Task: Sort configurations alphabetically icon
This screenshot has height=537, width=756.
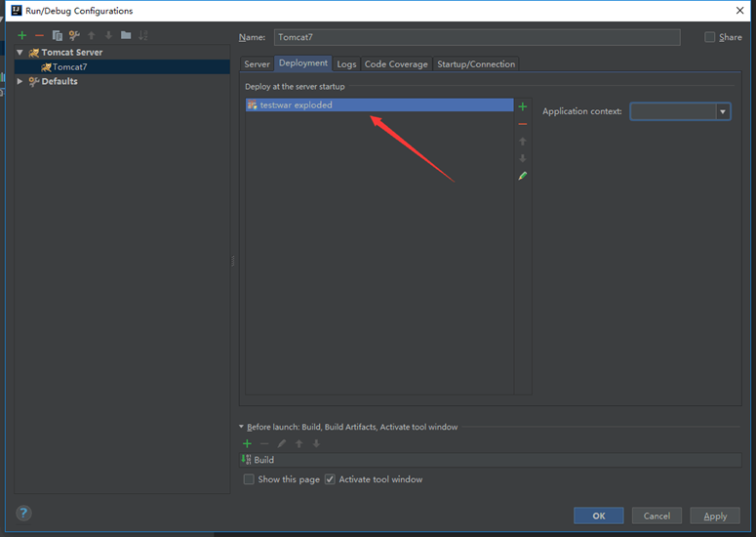Action: tap(143, 35)
